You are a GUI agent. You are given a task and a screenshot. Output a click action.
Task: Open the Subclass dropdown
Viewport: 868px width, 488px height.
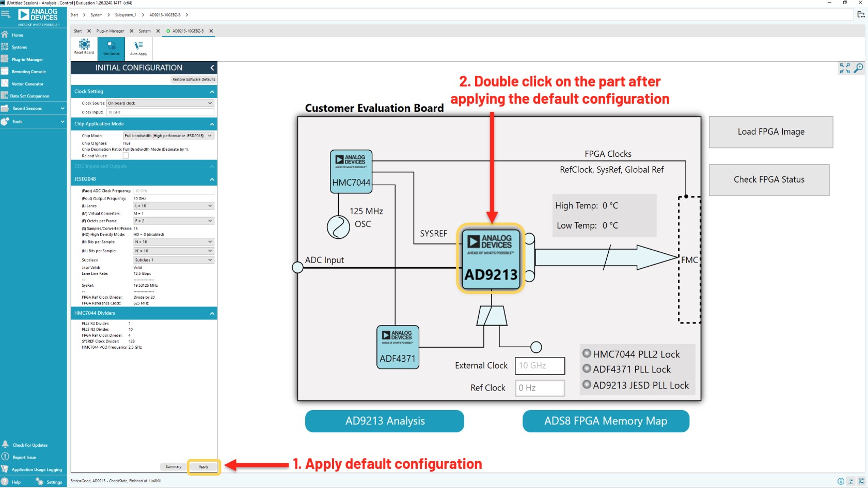pos(173,260)
